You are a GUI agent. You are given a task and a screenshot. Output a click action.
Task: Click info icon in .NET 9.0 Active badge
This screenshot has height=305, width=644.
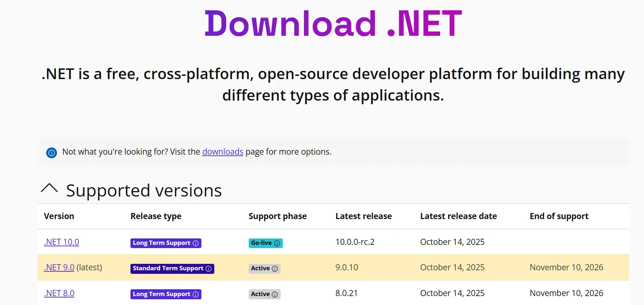tap(275, 269)
